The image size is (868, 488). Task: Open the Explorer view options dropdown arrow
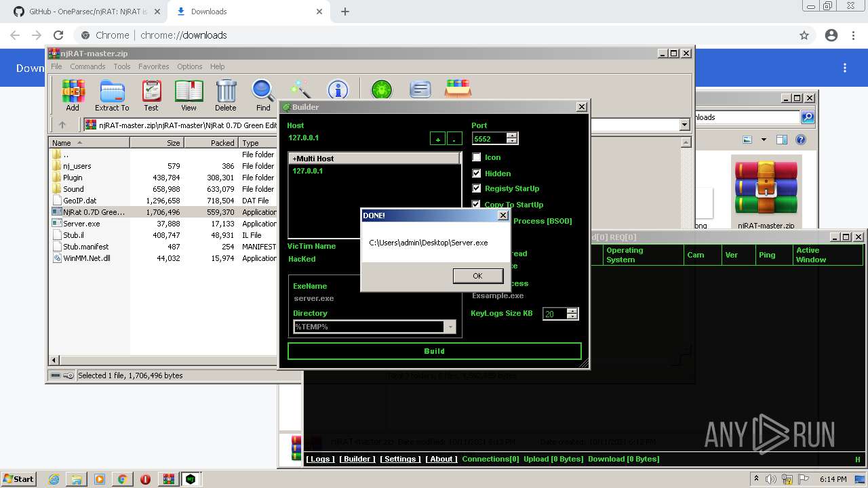click(x=763, y=140)
